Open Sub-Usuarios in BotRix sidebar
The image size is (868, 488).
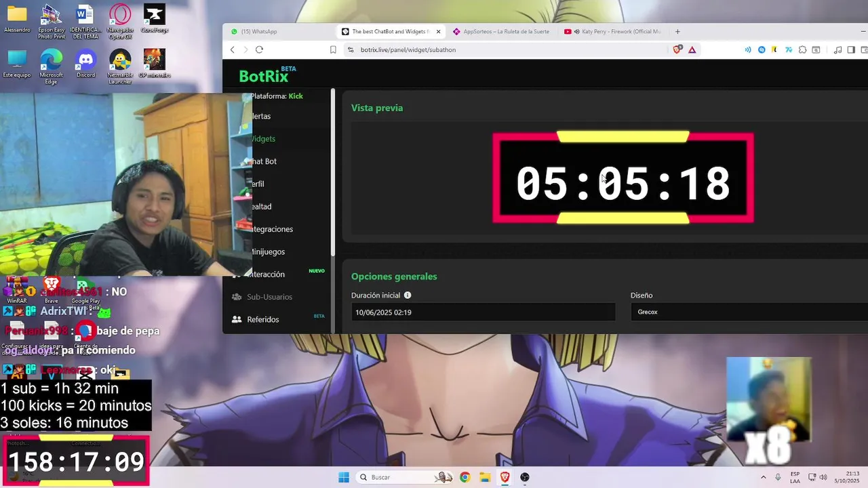269,297
